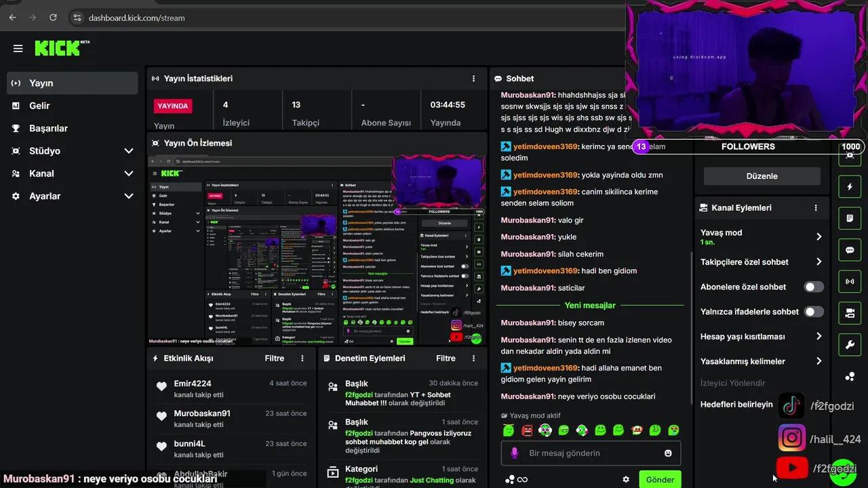Click Emir4224 follow event row
The width and height of the screenshot is (868, 488).
pos(232,389)
